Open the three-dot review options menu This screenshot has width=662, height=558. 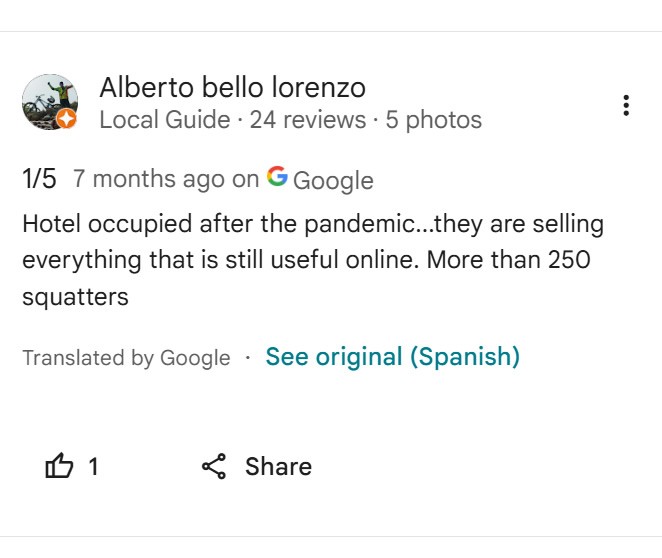tap(626, 105)
